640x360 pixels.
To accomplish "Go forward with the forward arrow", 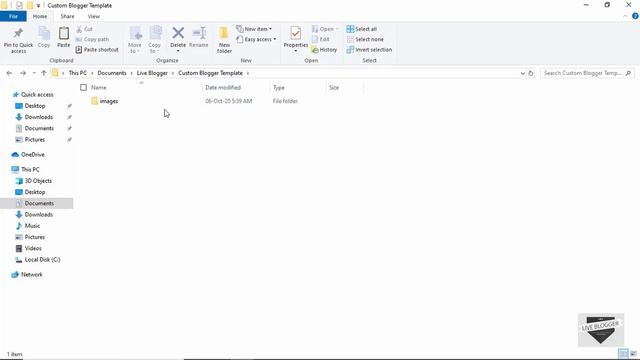I will click(x=23, y=73).
